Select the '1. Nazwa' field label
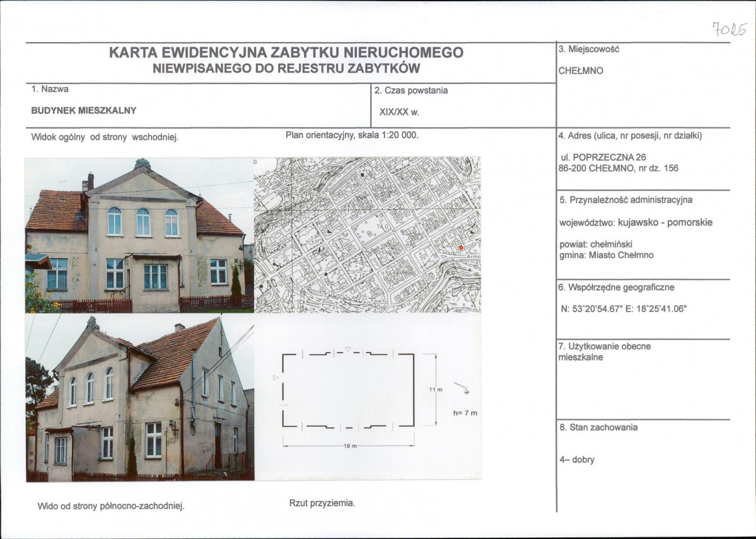756x539 pixels. (50, 89)
